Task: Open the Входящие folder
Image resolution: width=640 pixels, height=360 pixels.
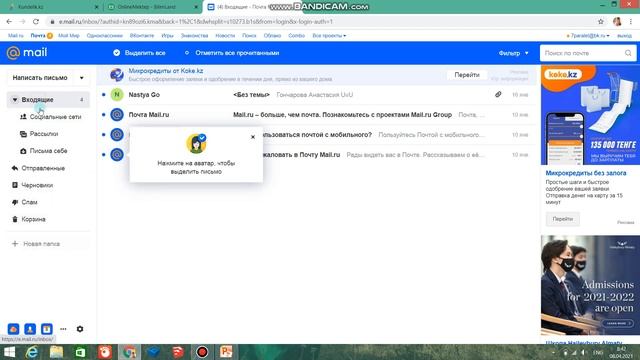Action: point(48,100)
